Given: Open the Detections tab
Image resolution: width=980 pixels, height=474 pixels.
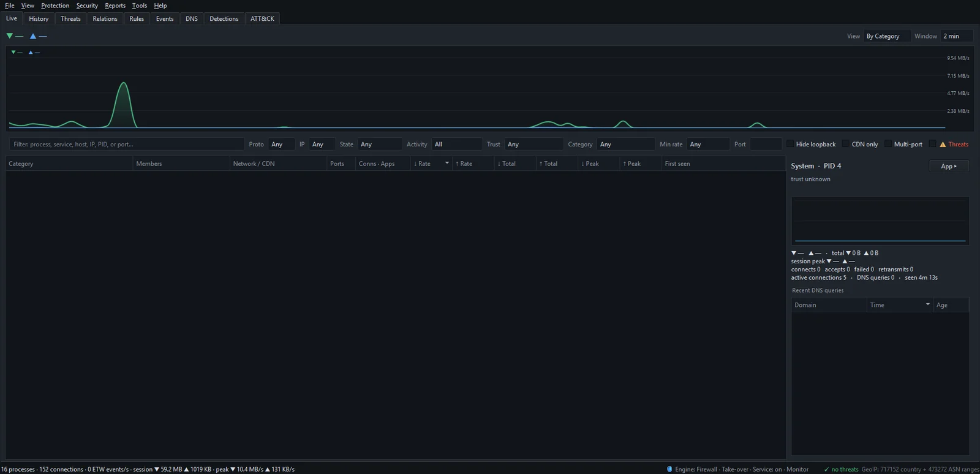Looking at the screenshot, I should [224, 19].
